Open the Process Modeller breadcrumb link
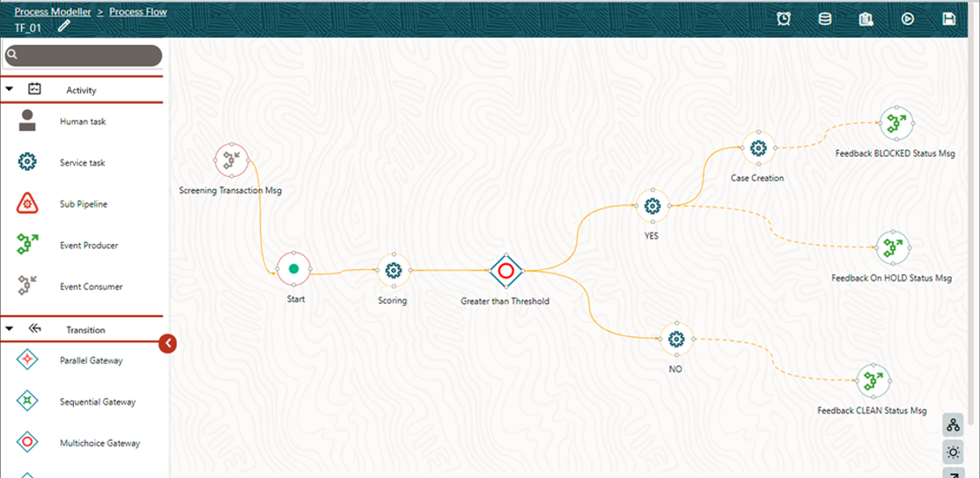 click(x=53, y=11)
